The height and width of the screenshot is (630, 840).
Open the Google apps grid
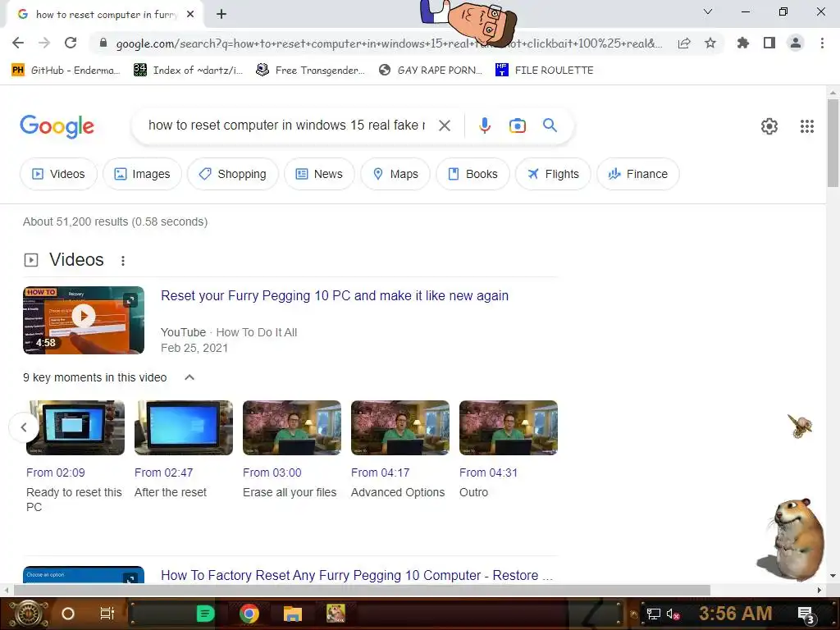(x=807, y=126)
